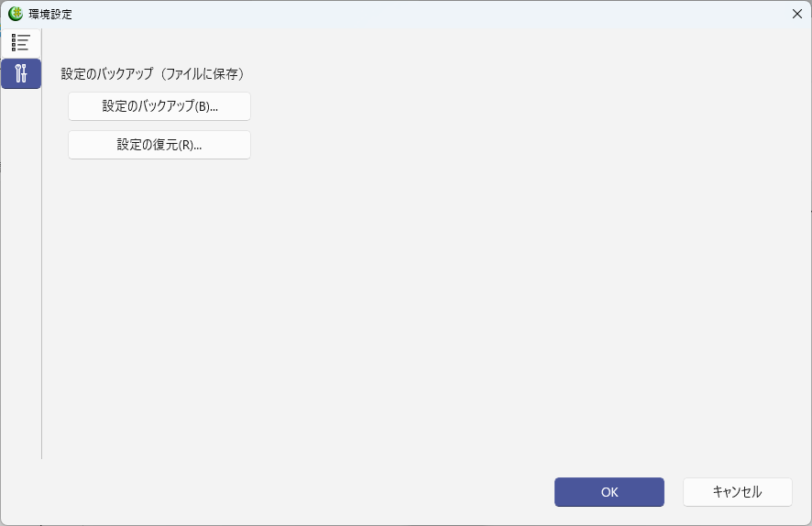Viewport: 812px width, 526px height.
Task: Select the wrench and screwdriver sidebar icon
Action: tap(20, 73)
